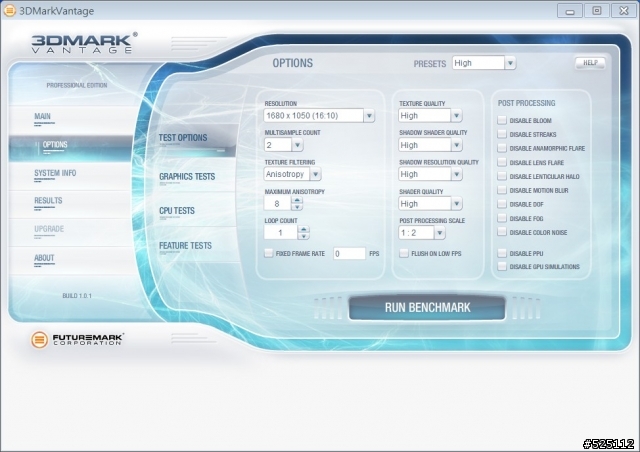Click the Futuremark orange logo icon
The height and width of the screenshot is (452, 640).
[x=40, y=340]
